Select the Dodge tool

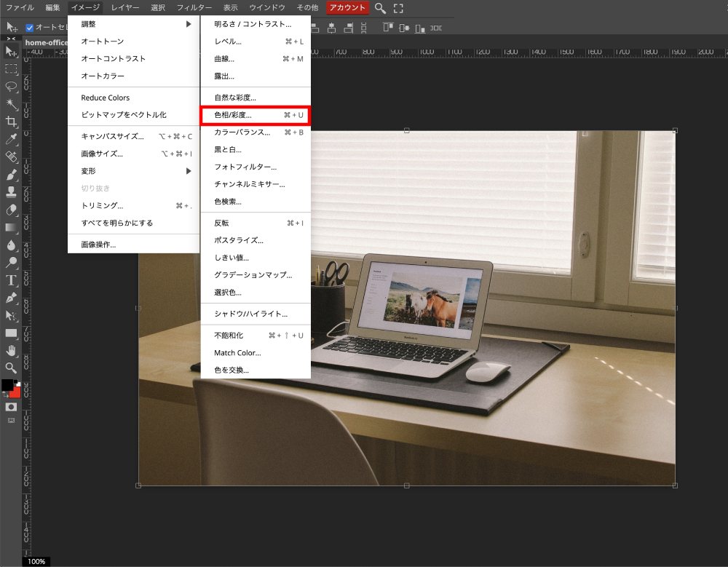click(11, 262)
